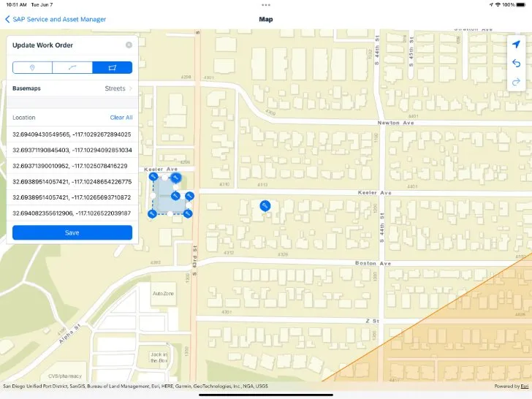The height and width of the screenshot is (399, 532).
Task: Tap the wrench marker right of Keeler Ave label
Action: click(176, 178)
